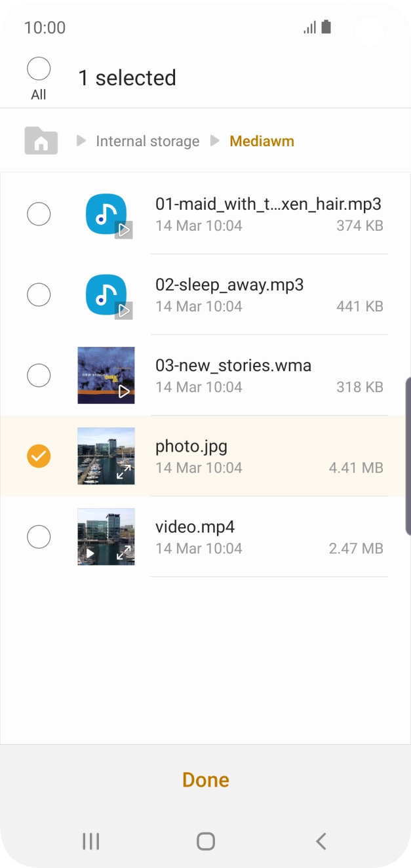Open the recent apps navigation icon
411x868 pixels.
click(x=90, y=841)
